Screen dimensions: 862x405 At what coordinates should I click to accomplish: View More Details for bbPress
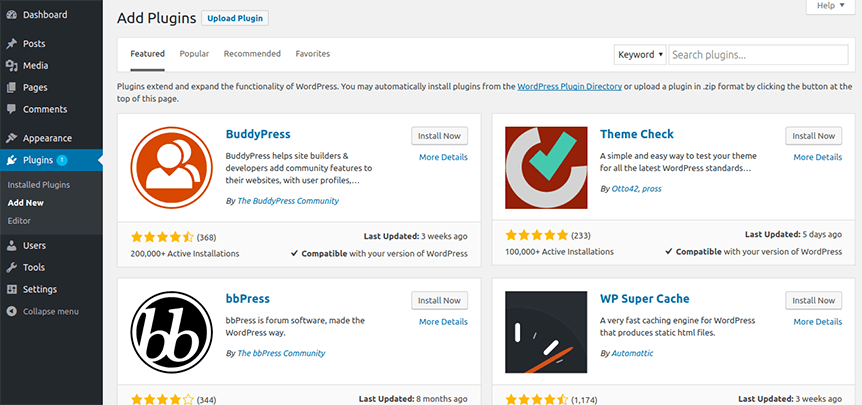coord(443,322)
